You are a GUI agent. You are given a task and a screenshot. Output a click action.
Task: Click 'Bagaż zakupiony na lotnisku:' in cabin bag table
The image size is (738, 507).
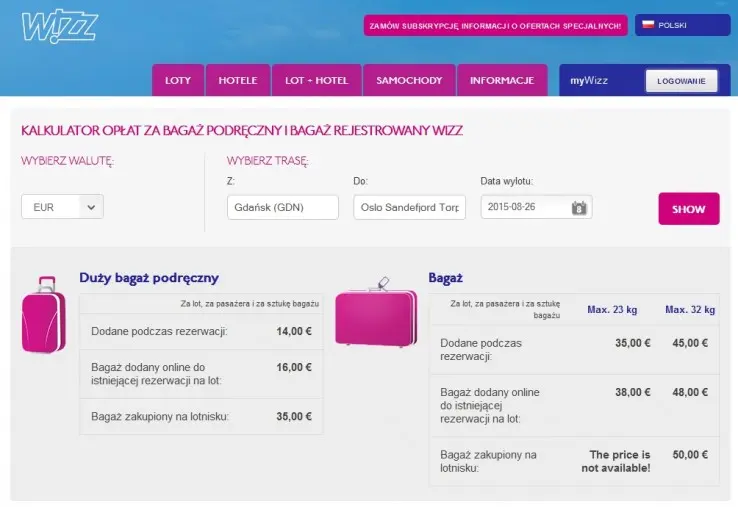(160, 416)
